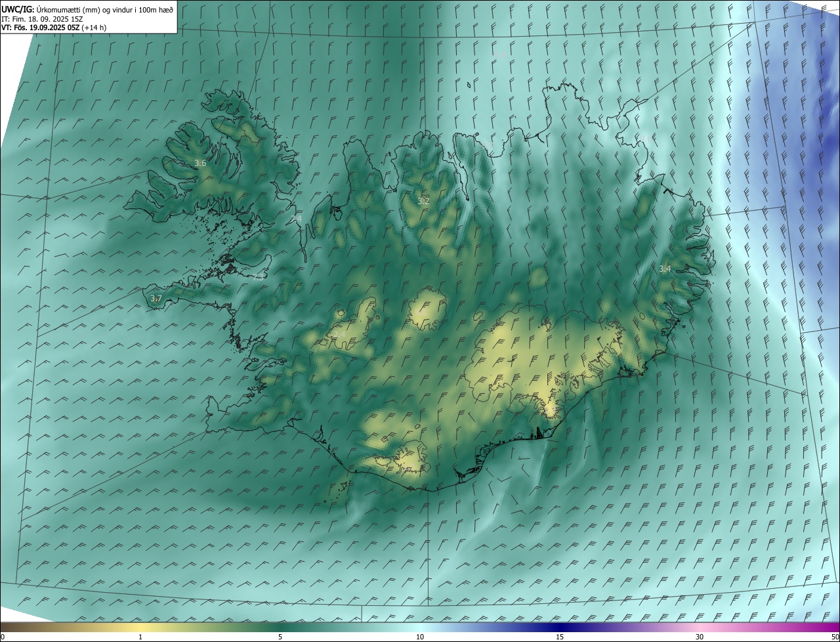Screen dimensions: 840x642
Task: Click the "VT: Fös. 19.09.2025 05Z (+14 h)" line
Action: pos(54,28)
